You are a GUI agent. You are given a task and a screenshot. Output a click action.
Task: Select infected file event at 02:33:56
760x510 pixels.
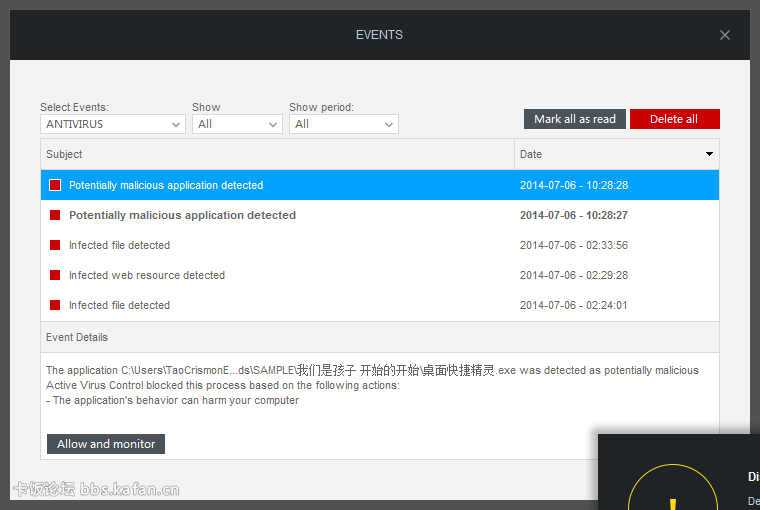point(119,245)
